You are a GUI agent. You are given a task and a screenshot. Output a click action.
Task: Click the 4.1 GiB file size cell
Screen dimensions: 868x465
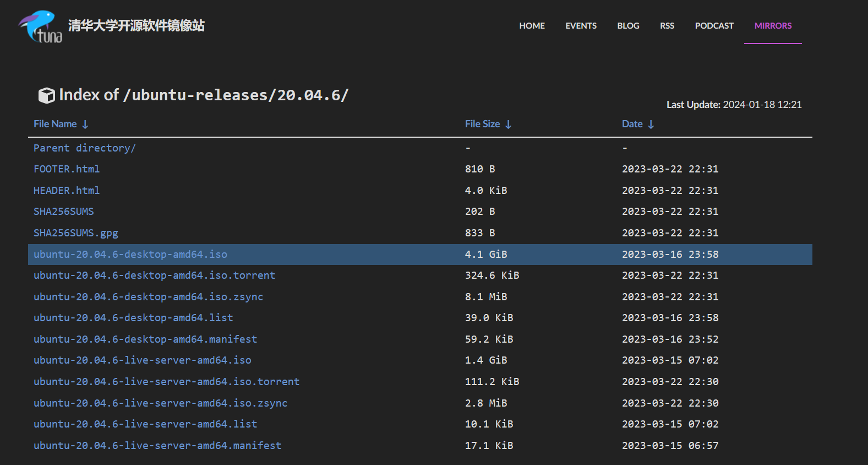(486, 255)
